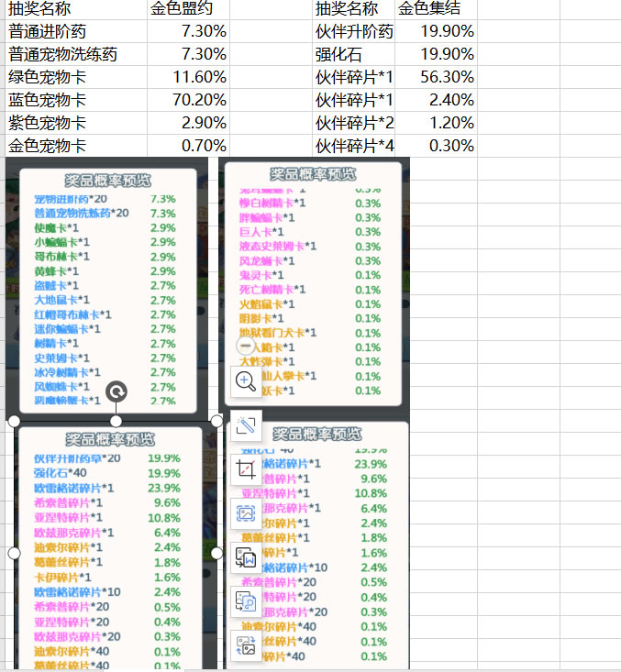Click the zoom in magnifier icon
The image size is (621, 672).
click(246, 381)
